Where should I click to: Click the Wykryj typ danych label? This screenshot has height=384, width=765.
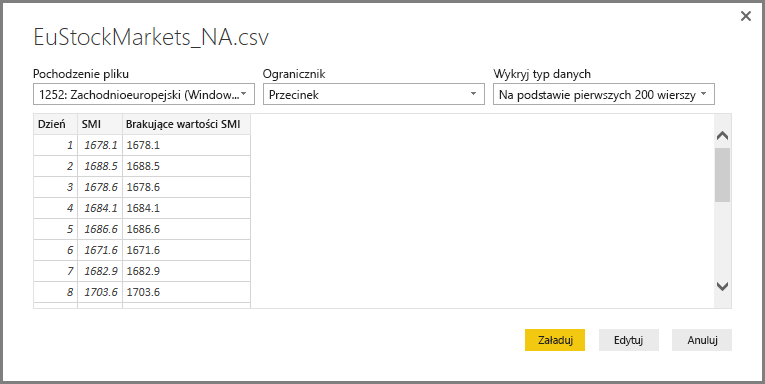(x=542, y=74)
